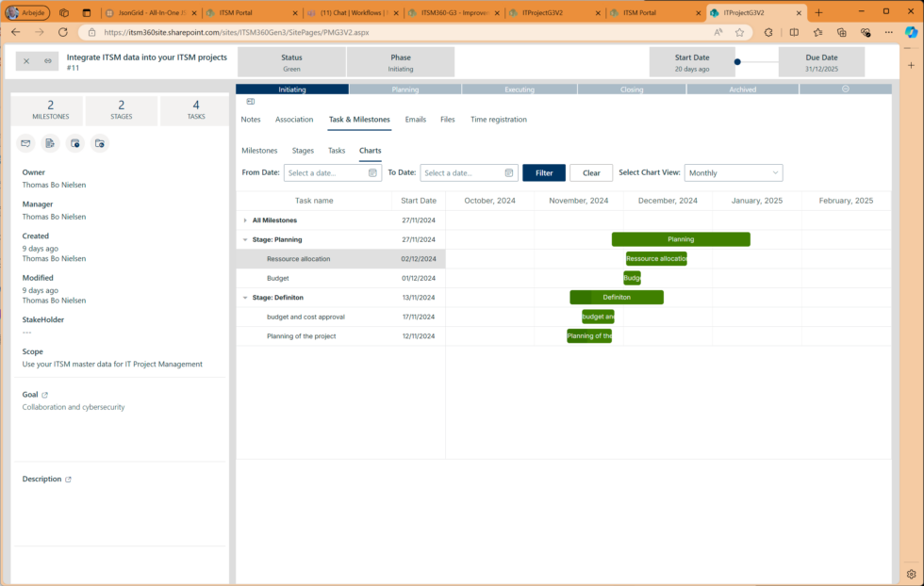The height and width of the screenshot is (586, 924).
Task: Open the To Date calendar picker icon
Action: (x=508, y=172)
